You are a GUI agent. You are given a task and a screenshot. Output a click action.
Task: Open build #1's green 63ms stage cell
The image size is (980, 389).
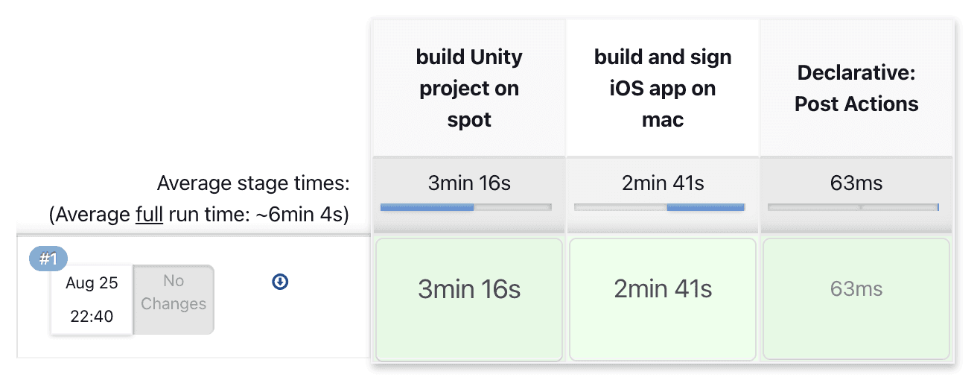(x=856, y=299)
